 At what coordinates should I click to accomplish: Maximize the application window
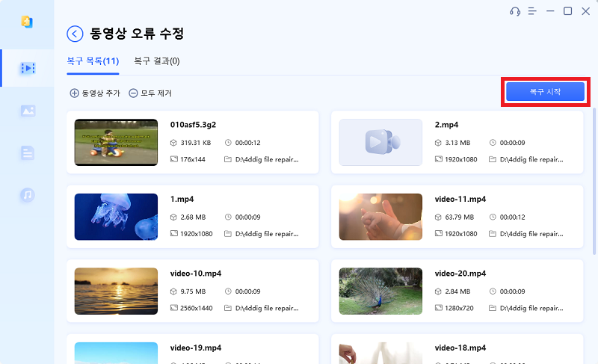(x=568, y=11)
